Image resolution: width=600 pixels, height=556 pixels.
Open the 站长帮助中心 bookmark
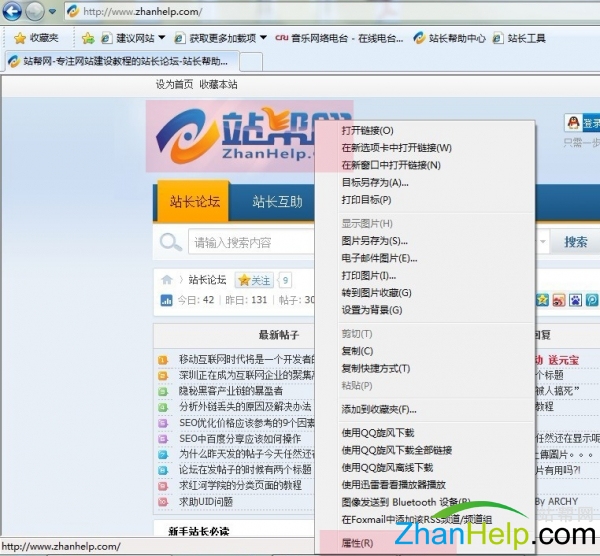tap(449, 38)
